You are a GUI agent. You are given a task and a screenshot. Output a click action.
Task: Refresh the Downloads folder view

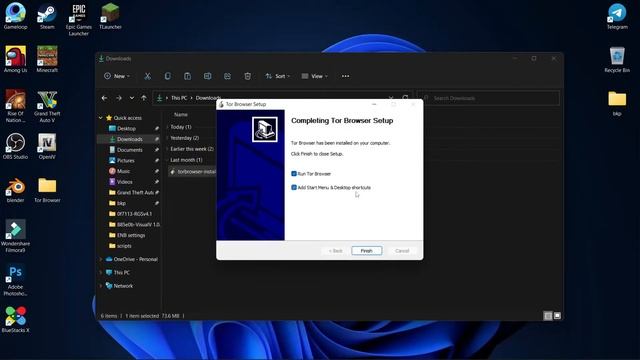(x=405, y=98)
